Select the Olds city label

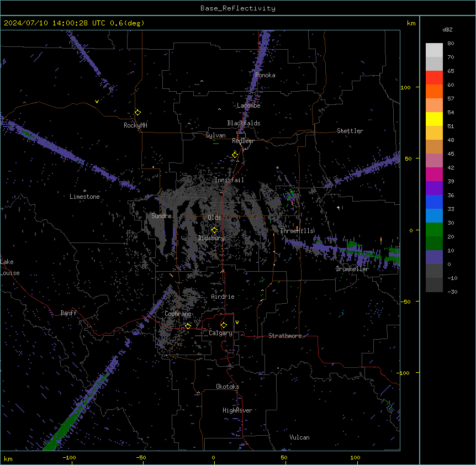(214, 218)
